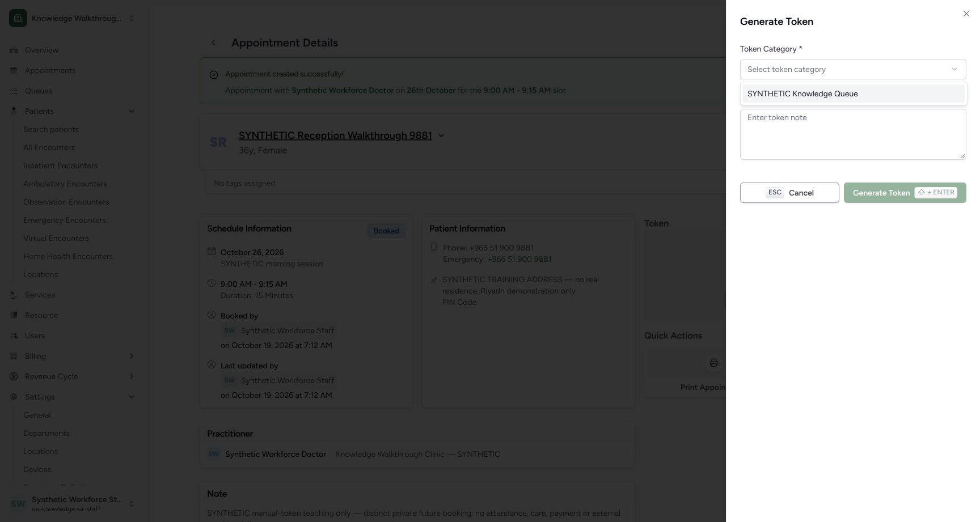Click the Resource sidebar icon

14,315
